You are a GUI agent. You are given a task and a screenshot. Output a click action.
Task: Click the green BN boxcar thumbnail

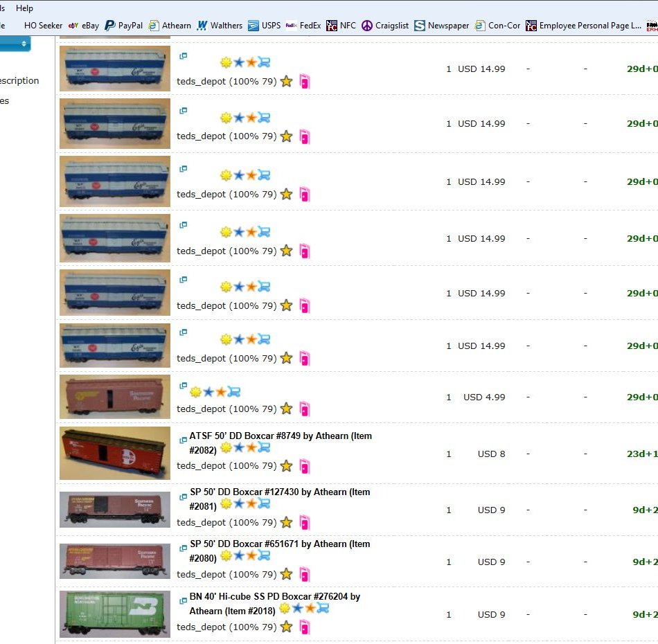click(x=115, y=614)
